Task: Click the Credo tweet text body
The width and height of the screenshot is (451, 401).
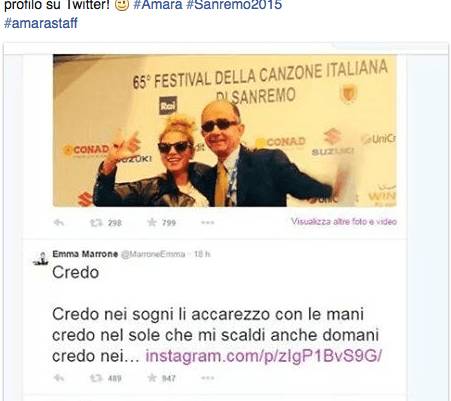Action: point(216,314)
